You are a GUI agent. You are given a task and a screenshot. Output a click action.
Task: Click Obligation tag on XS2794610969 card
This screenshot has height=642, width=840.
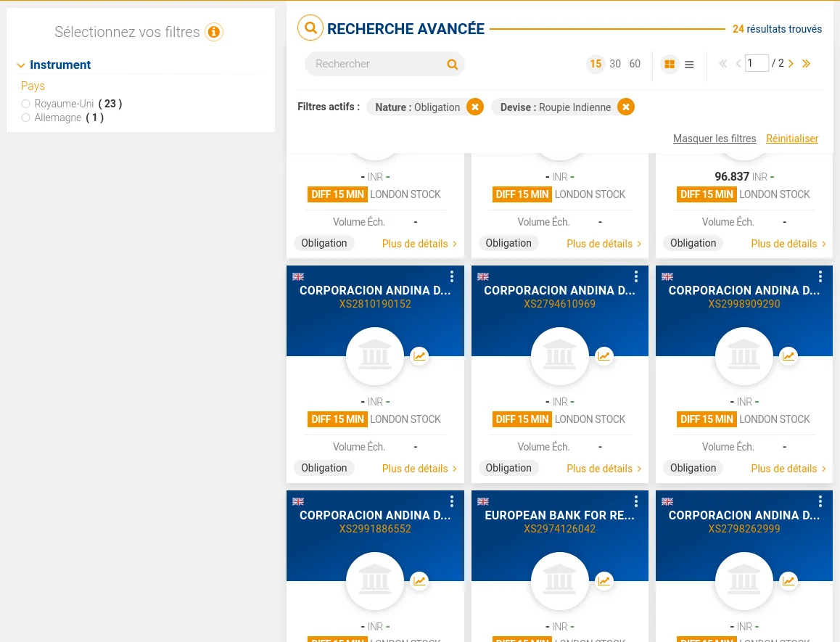coord(508,468)
